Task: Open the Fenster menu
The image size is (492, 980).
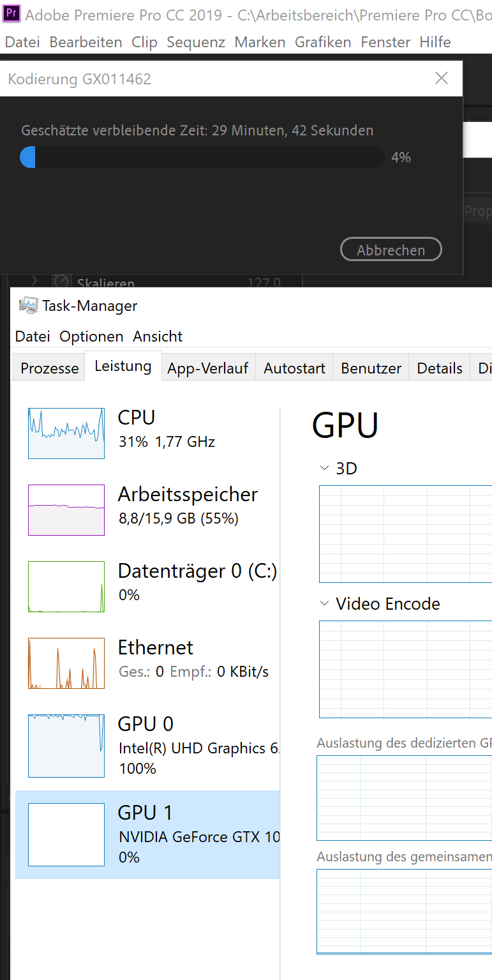Action: pyautogui.click(x=385, y=42)
